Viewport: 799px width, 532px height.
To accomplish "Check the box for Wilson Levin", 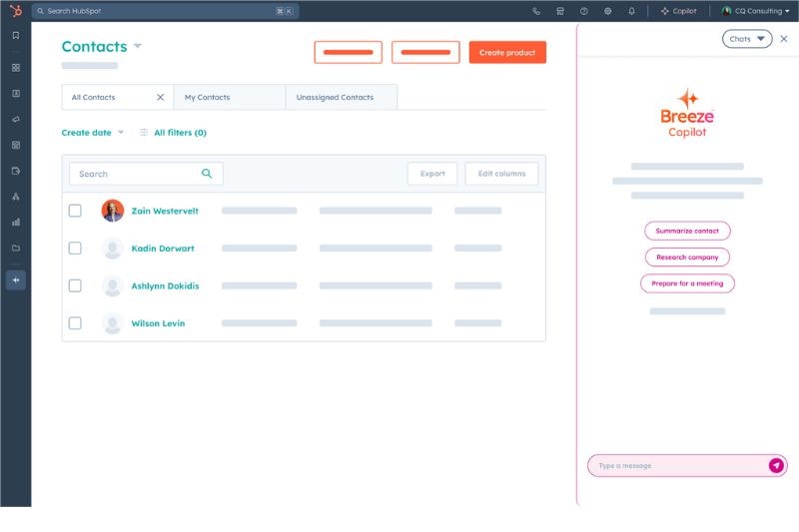I will [75, 323].
